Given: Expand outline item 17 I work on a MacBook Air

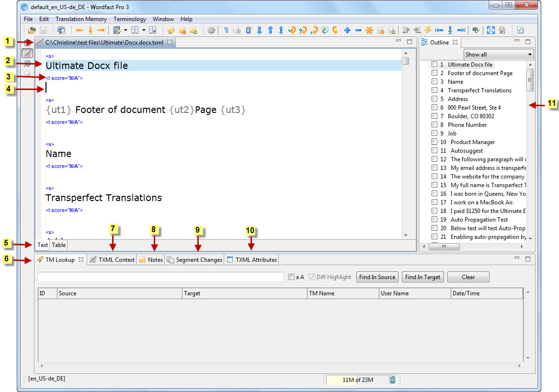Looking at the screenshot, I should click(434, 202).
